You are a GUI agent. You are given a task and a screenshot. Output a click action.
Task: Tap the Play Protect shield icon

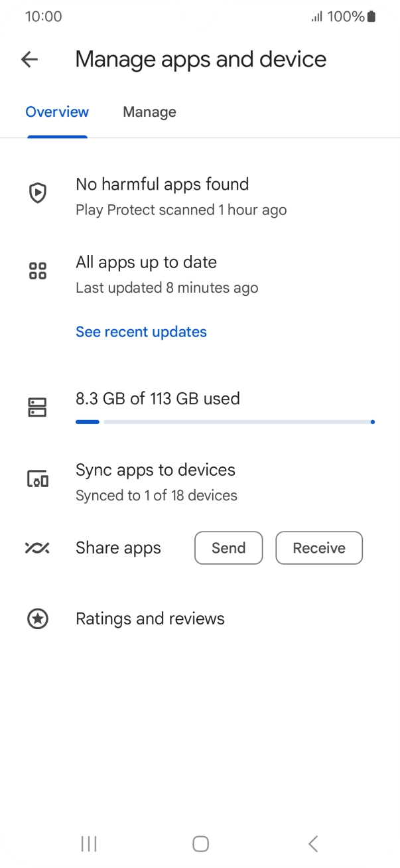point(38,193)
